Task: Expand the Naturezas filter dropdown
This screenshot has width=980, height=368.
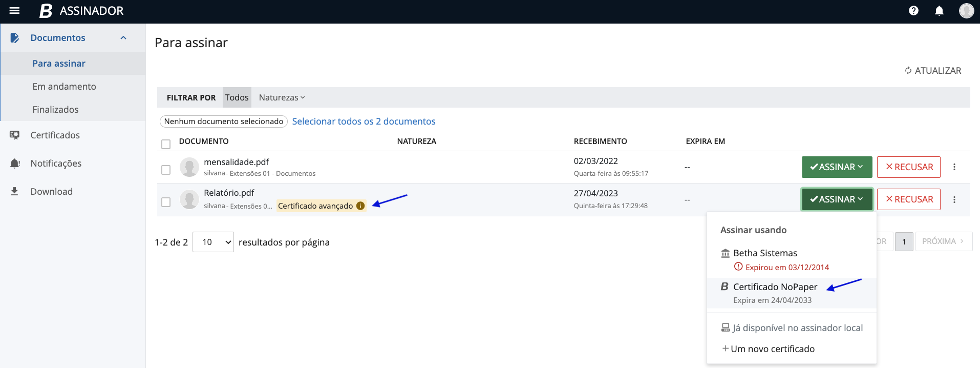Action: point(282,97)
